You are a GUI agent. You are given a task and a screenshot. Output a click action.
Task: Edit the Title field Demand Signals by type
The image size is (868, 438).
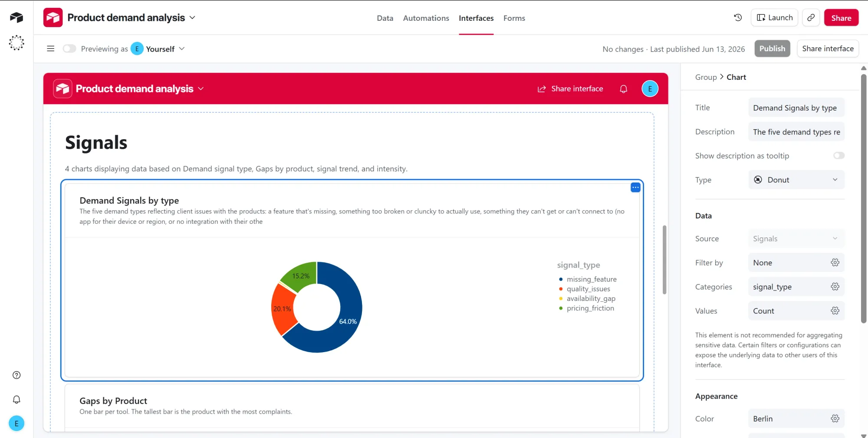coord(796,108)
